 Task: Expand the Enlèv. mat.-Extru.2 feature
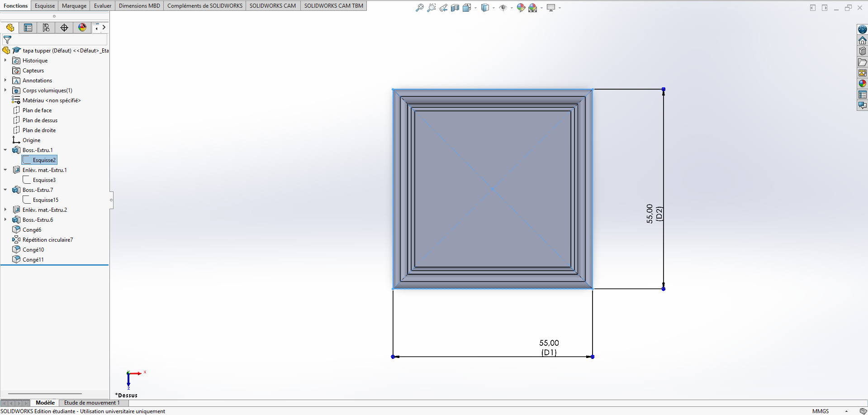tap(5, 210)
